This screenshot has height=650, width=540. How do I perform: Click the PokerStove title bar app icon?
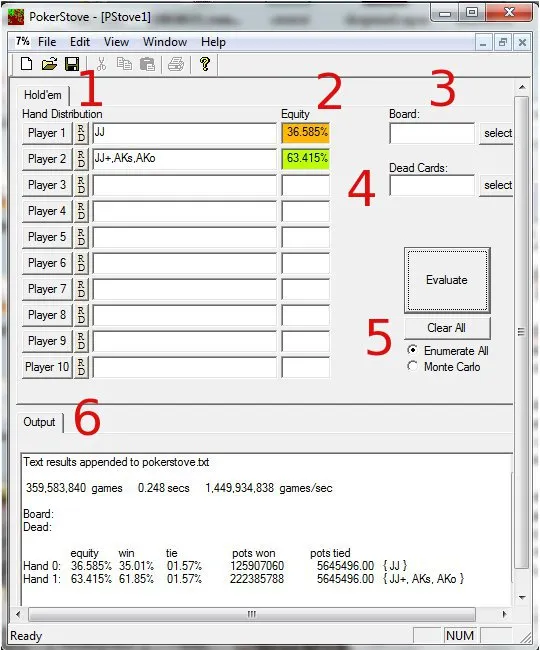(16, 17)
